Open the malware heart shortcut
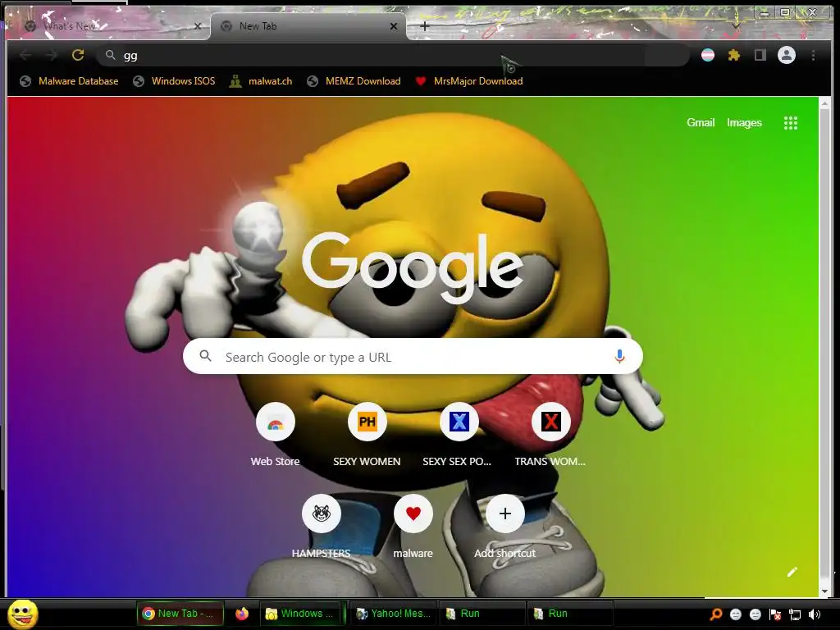The image size is (840, 630). 413,514
